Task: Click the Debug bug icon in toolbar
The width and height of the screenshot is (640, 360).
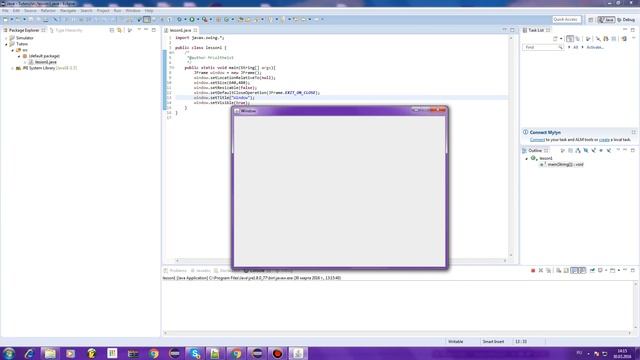Action: 179,19
